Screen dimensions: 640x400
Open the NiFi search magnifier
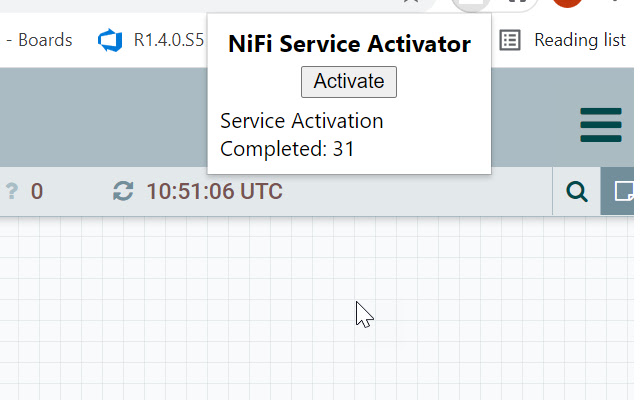[x=577, y=191]
